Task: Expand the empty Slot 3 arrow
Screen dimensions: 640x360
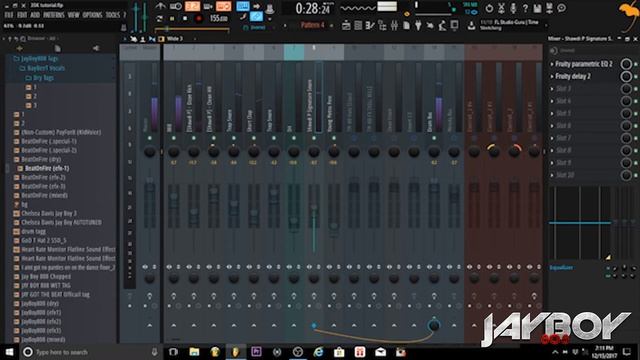Action: click(552, 89)
